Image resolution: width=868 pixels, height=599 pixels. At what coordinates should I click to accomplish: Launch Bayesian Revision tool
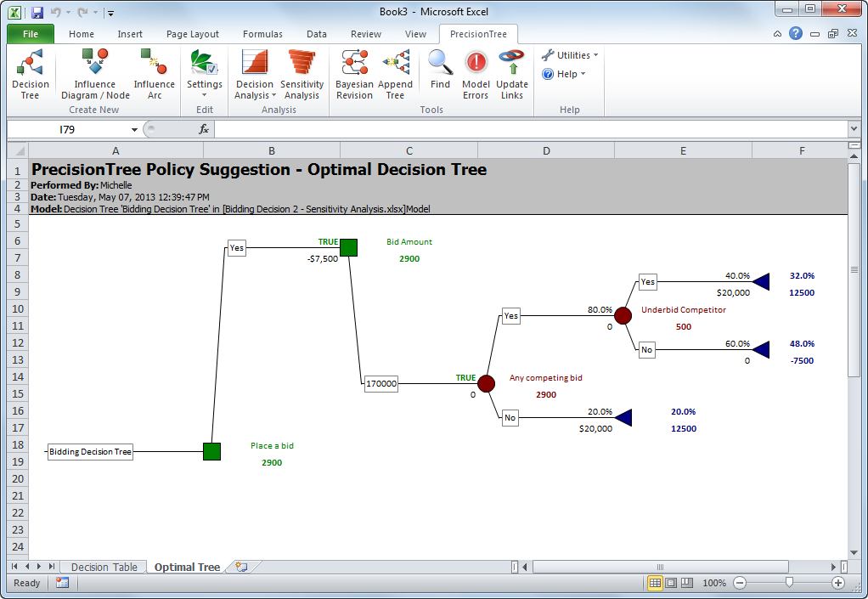(x=354, y=74)
